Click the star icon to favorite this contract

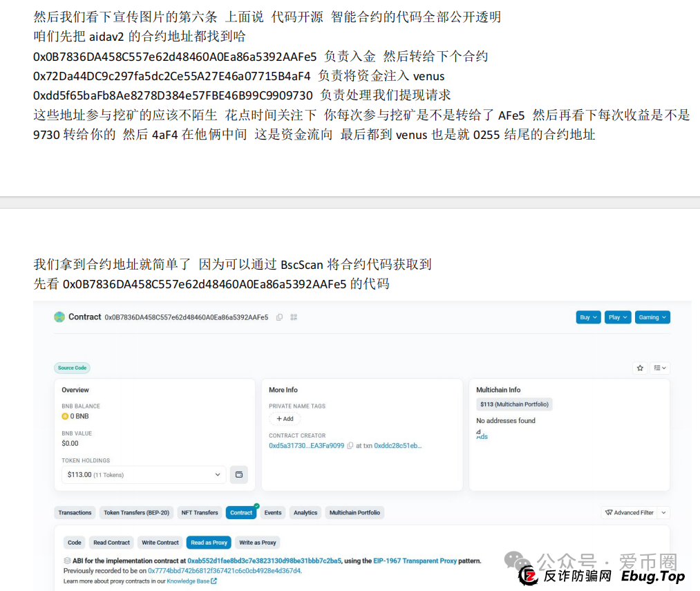coord(640,368)
